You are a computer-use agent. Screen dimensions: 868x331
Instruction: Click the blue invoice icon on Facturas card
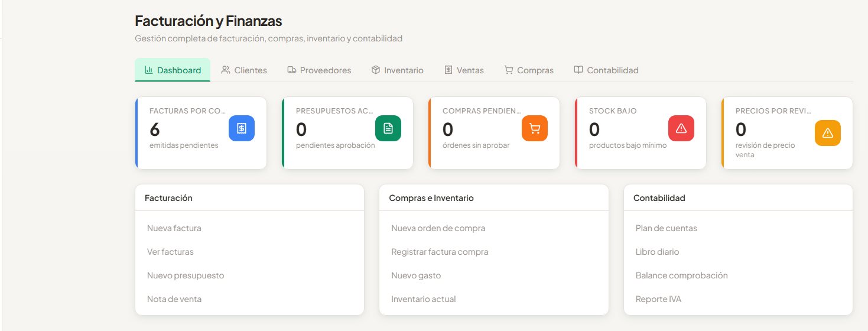(x=242, y=128)
